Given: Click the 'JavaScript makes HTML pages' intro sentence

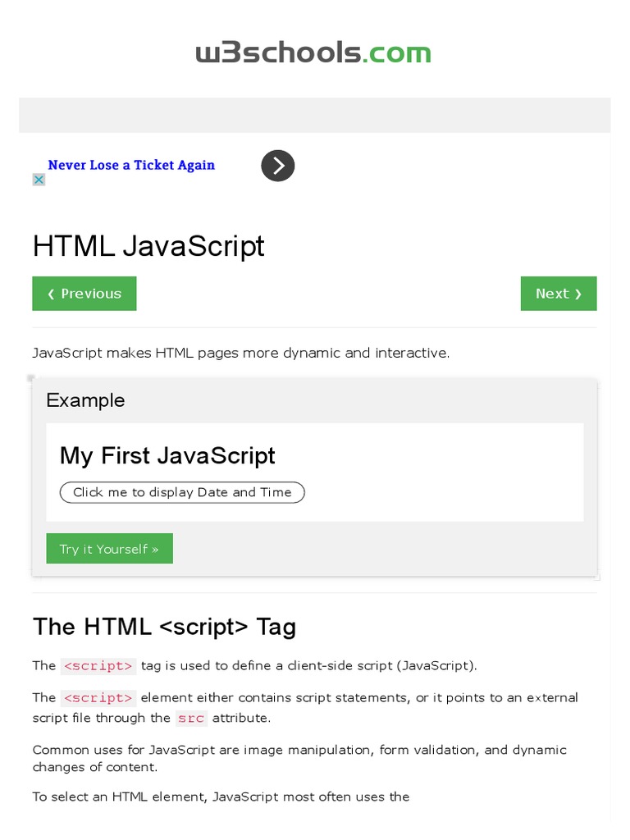Looking at the screenshot, I should pos(241,353).
